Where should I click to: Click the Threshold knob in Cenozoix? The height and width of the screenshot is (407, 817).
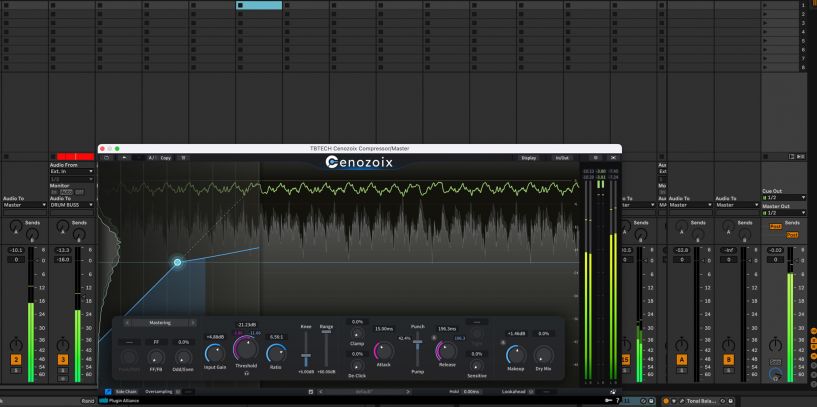245,349
